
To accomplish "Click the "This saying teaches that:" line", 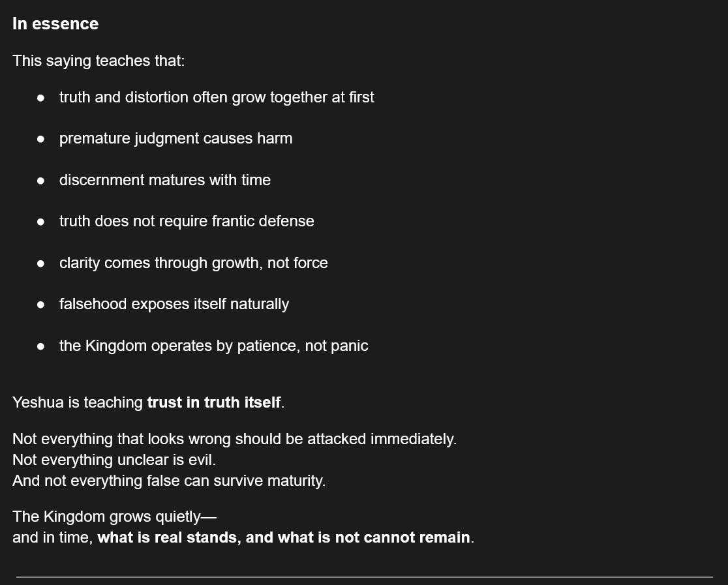I will [99, 61].
